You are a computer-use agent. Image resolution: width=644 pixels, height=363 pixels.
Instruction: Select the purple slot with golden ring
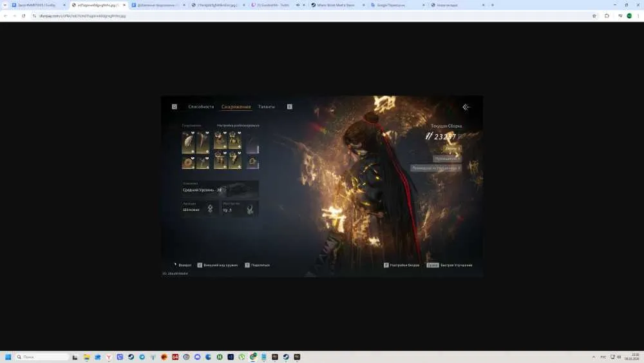252,162
